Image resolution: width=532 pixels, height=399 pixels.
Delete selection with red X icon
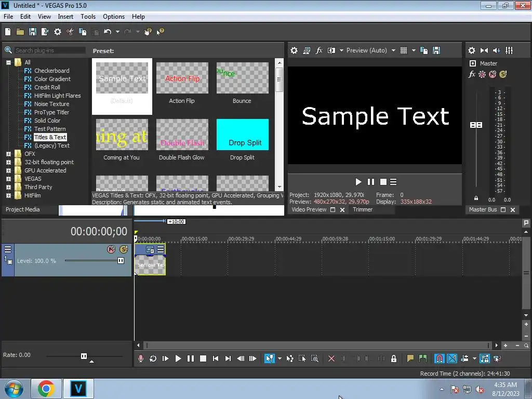(x=331, y=358)
